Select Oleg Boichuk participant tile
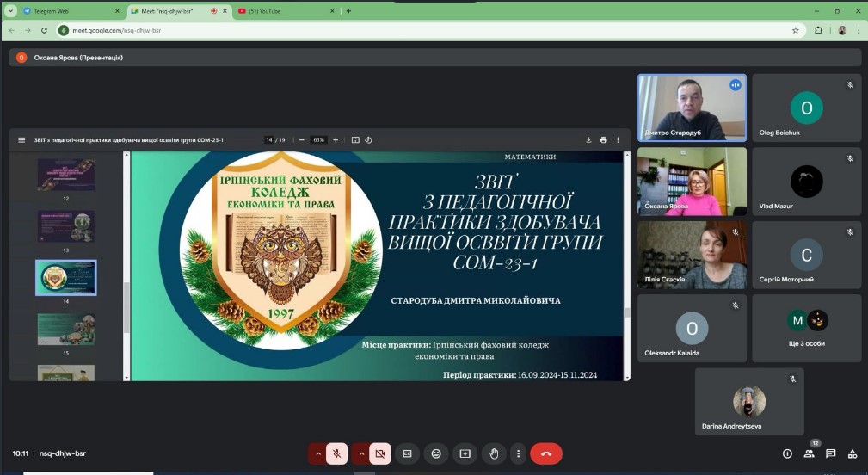The image size is (868, 475). point(807,108)
